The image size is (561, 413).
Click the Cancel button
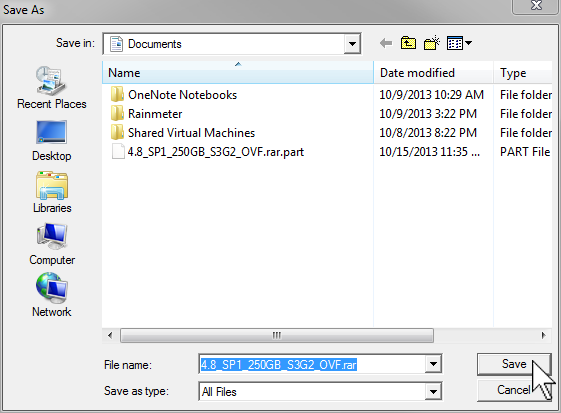point(514,389)
